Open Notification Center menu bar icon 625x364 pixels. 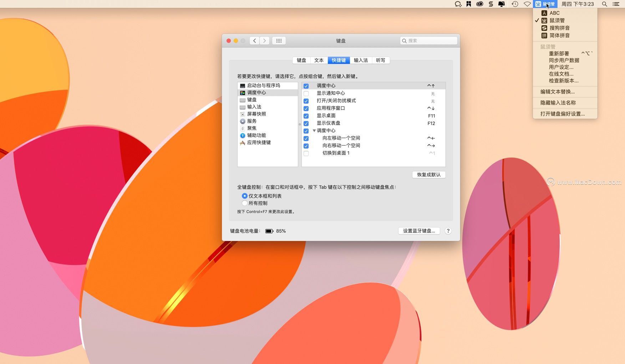(616, 4)
